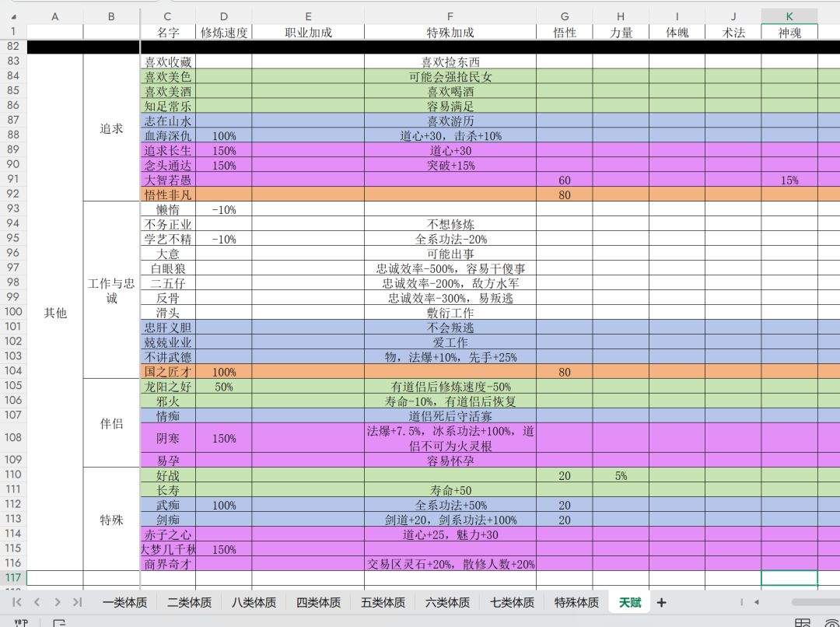Viewport: 840px width, 627px height.
Task: Click the 15% value in row 91
Action: pyautogui.click(x=789, y=180)
